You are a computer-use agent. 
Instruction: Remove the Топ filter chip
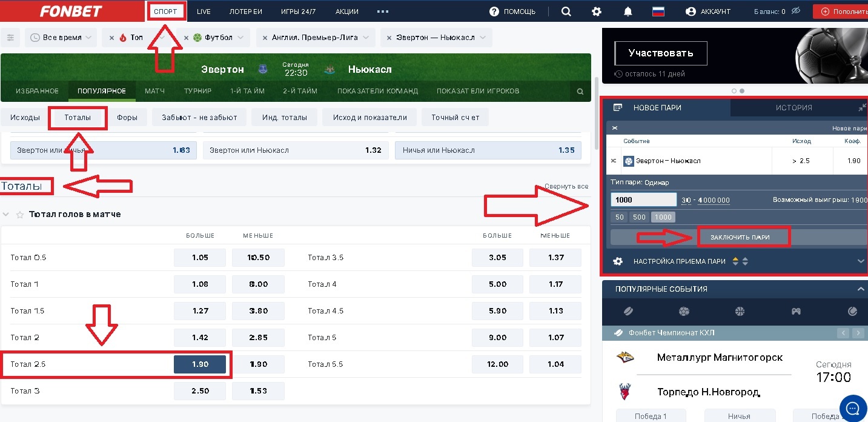click(x=111, y=38)
